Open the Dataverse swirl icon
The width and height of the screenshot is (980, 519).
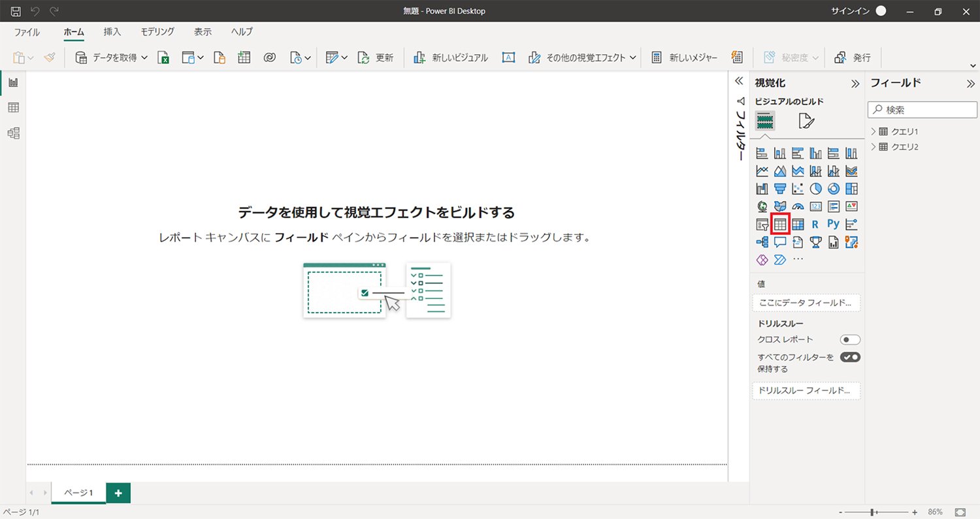(270, 57)
